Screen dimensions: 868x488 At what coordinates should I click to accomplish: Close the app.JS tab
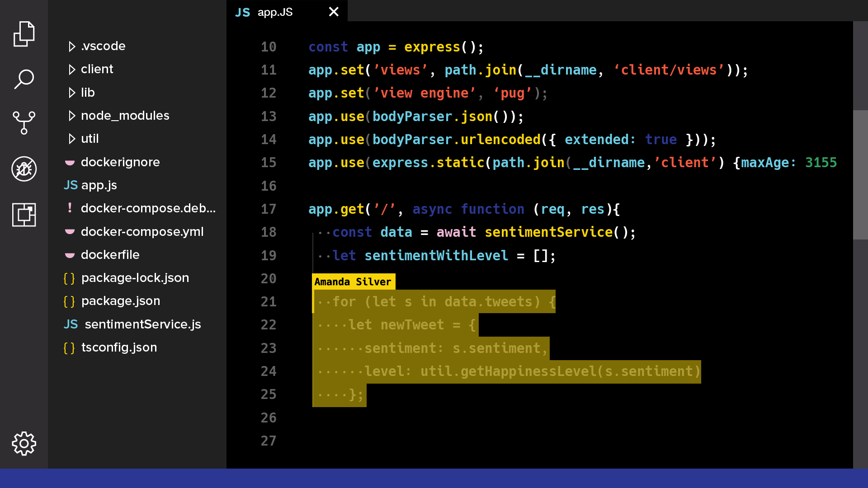tap(334, 12)
